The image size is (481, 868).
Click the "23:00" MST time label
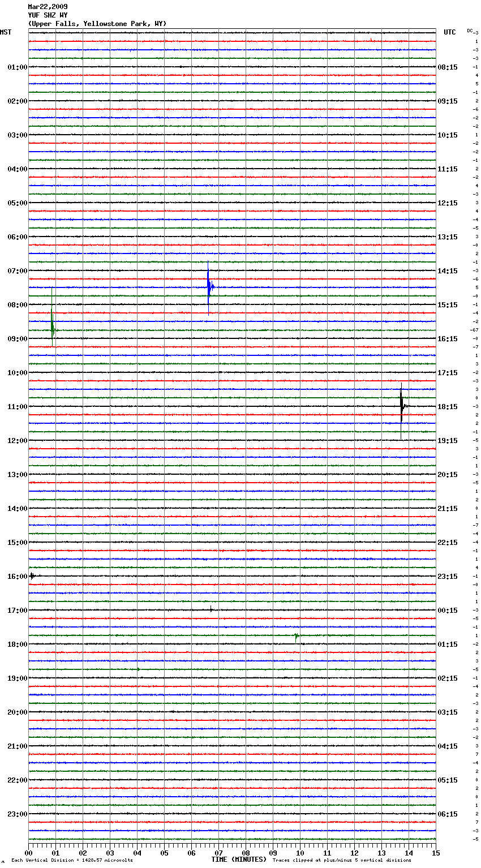[18, 814]
